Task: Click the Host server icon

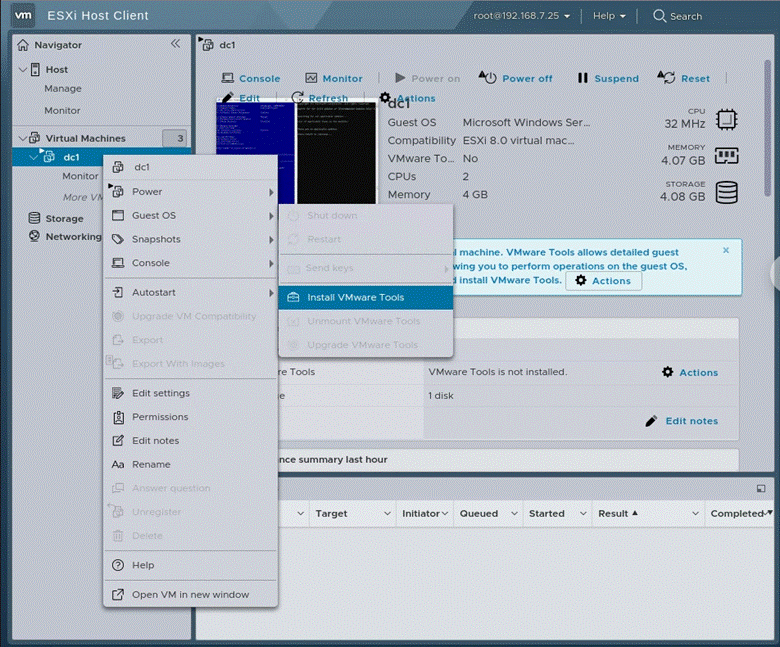Action: click(x=35, y=69)
